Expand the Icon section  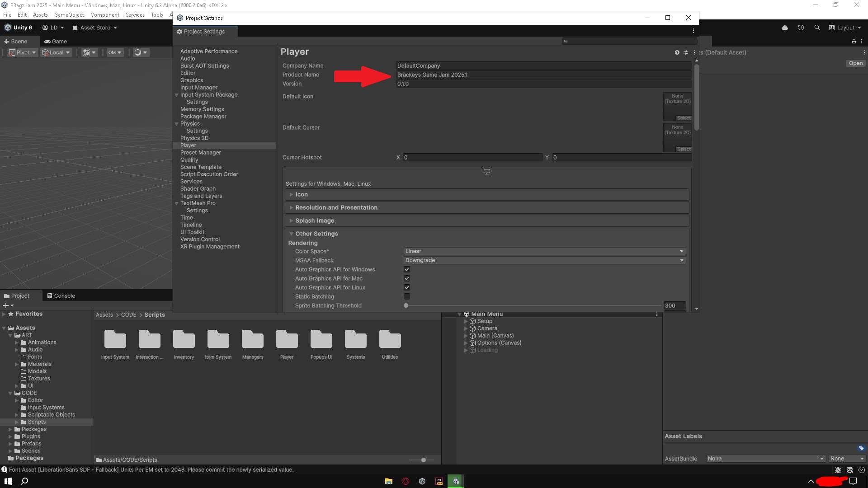pos(487,194)
